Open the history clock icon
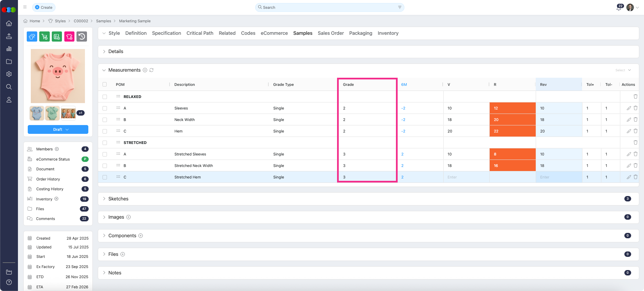644x291 pixels. pyautogui.click(x=82, y=37)
